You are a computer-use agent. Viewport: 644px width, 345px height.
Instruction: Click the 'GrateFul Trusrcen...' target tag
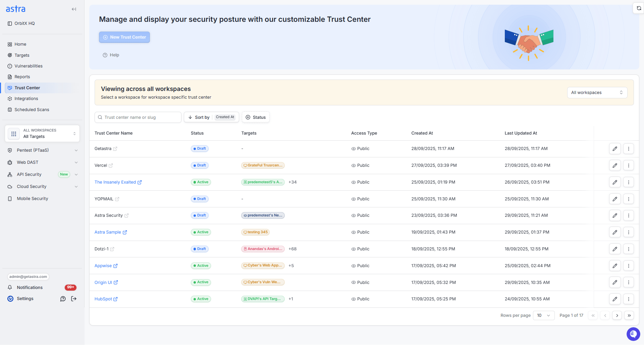pos(263,165)
